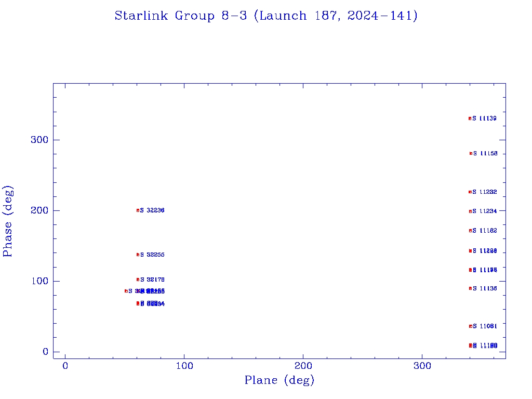Click the 100 tick label on Phase axis
Screen dimensions: 532x399
tap(39, 281)
